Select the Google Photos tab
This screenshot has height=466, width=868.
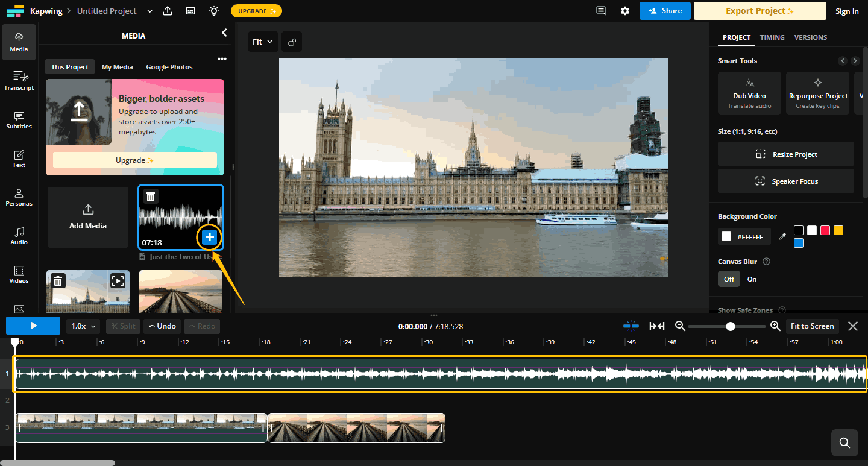[x=169, y=67]
